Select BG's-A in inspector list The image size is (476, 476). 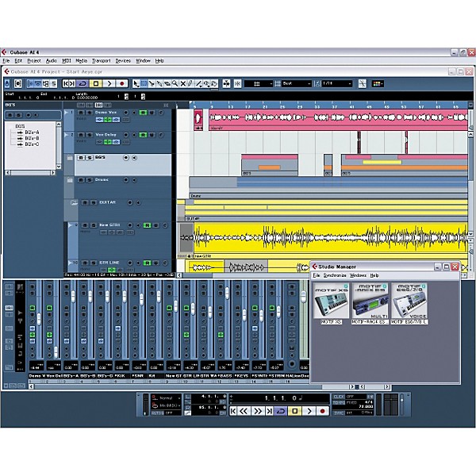[29, 132]
